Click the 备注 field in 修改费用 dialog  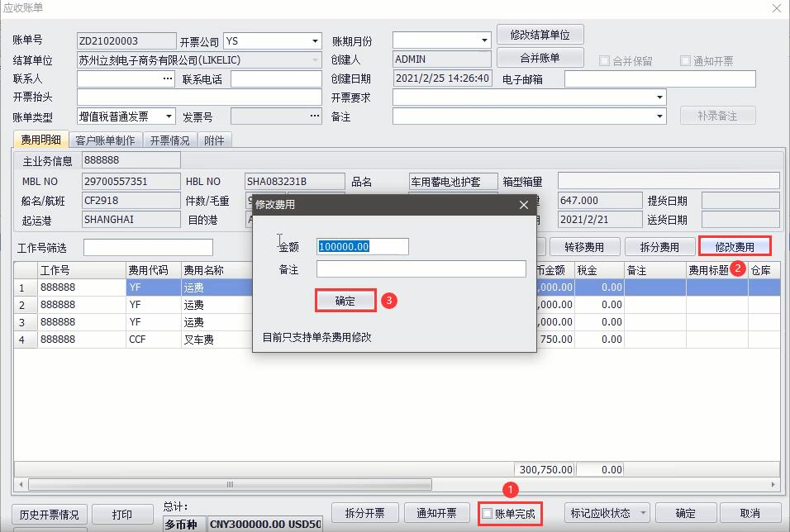(421, 269)
